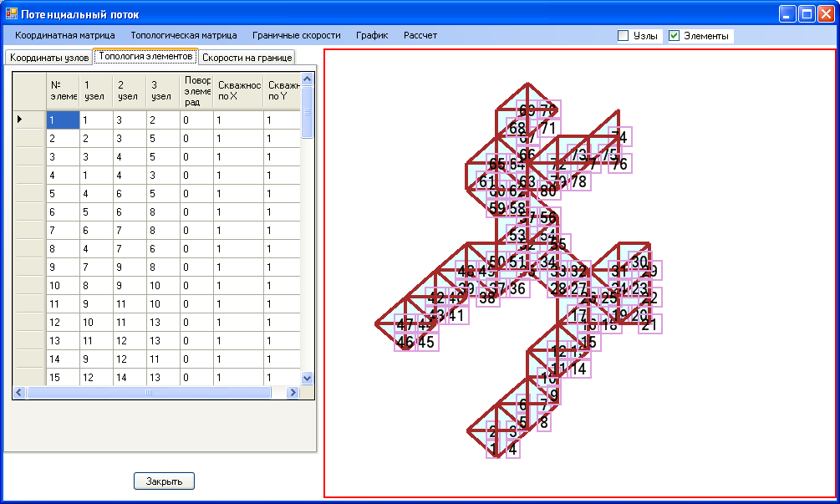Click element label 21 on the graph

tap(649, 324)
